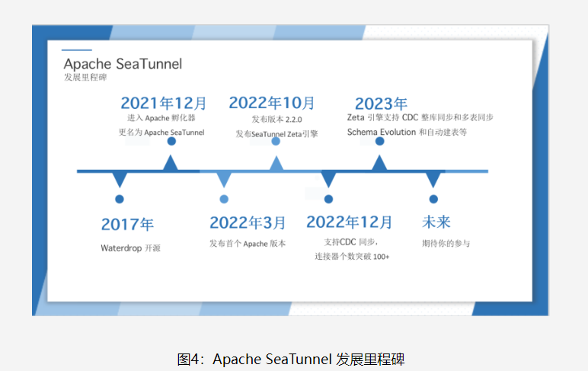
Task: Click "发布版本 2.2.0" text
Action: (276, 120)
